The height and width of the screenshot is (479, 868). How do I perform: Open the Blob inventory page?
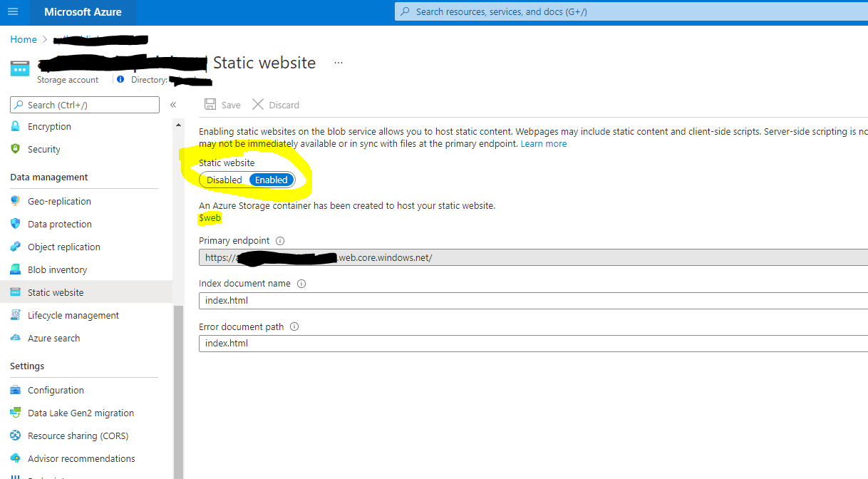click(55, 269)
